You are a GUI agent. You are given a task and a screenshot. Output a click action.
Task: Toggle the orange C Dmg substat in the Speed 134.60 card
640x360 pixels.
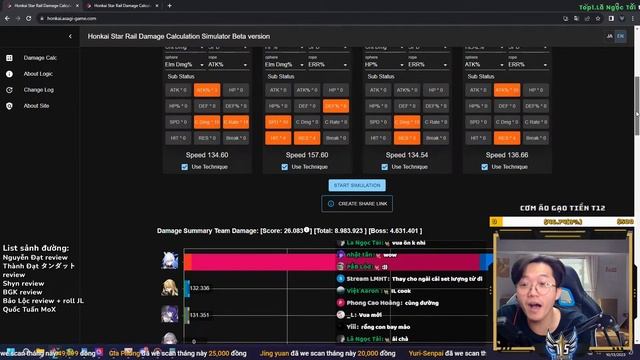click(207, 122)
